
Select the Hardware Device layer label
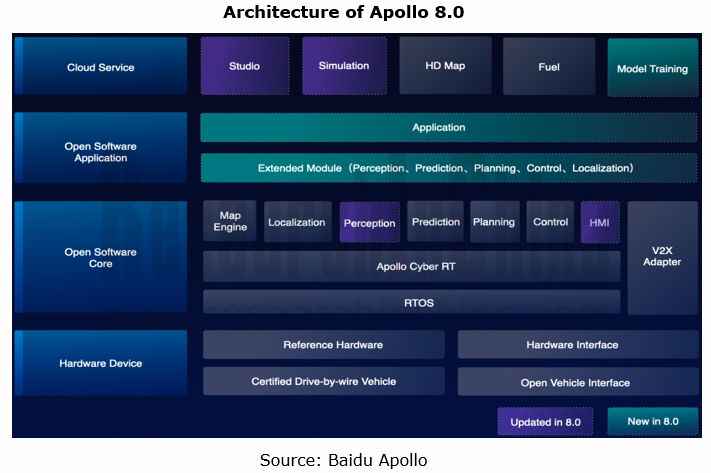[100, 363]
